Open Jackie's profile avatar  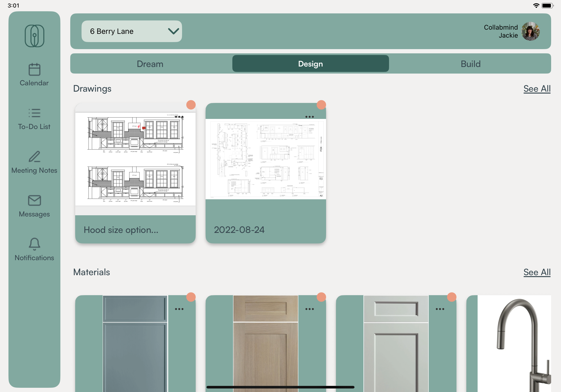pyautogui.click(x=530, y=31)
